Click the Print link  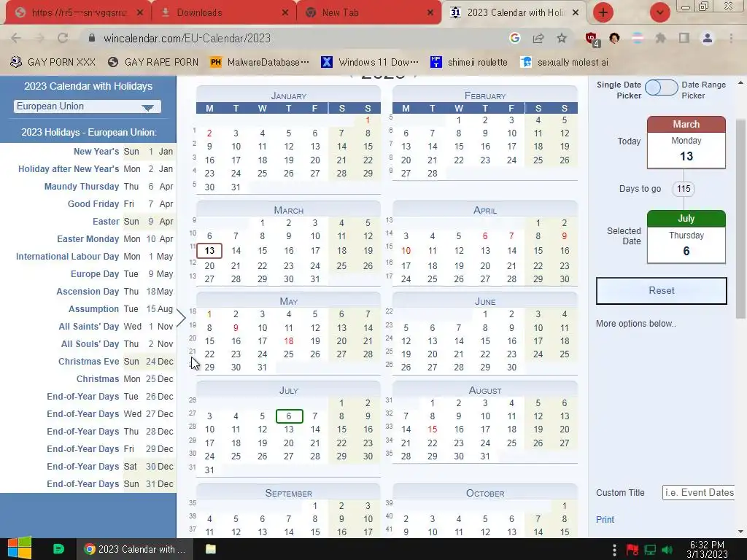click(605, 519)
